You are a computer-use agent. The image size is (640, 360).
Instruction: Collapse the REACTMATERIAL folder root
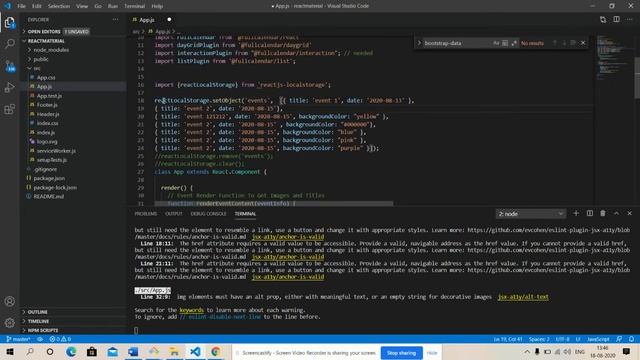coord(46,41)
